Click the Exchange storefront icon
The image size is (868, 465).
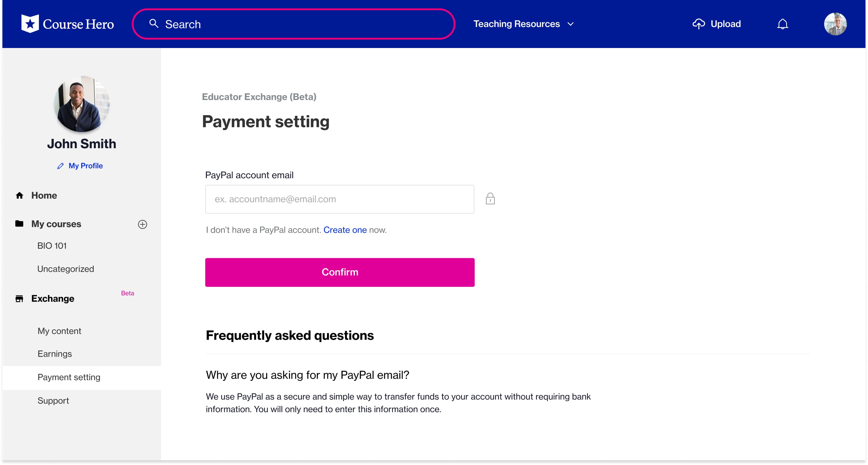pos(19,298)
